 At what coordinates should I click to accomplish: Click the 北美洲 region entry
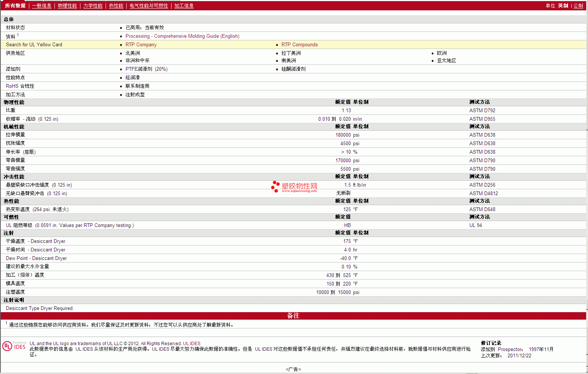tap(133, 53)
